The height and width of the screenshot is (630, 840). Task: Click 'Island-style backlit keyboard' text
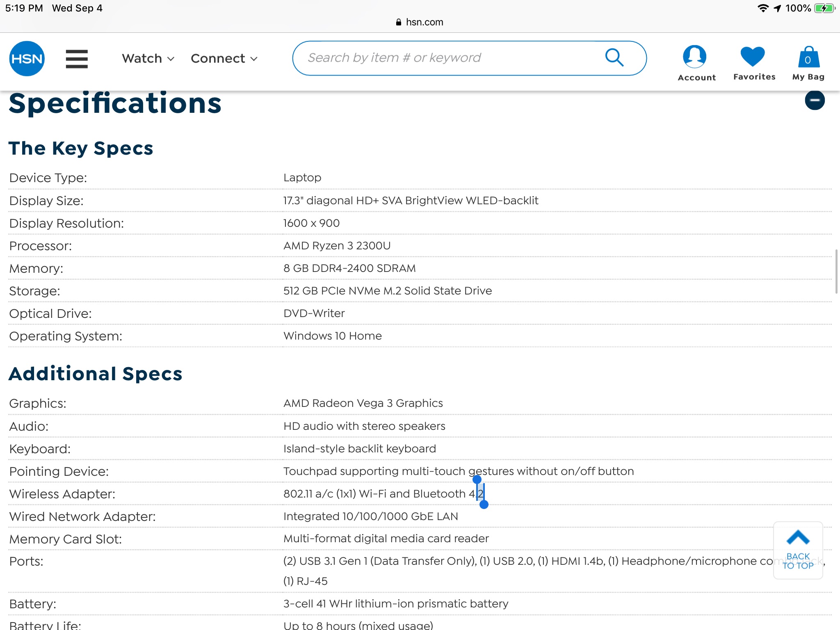tap(360, 449)
